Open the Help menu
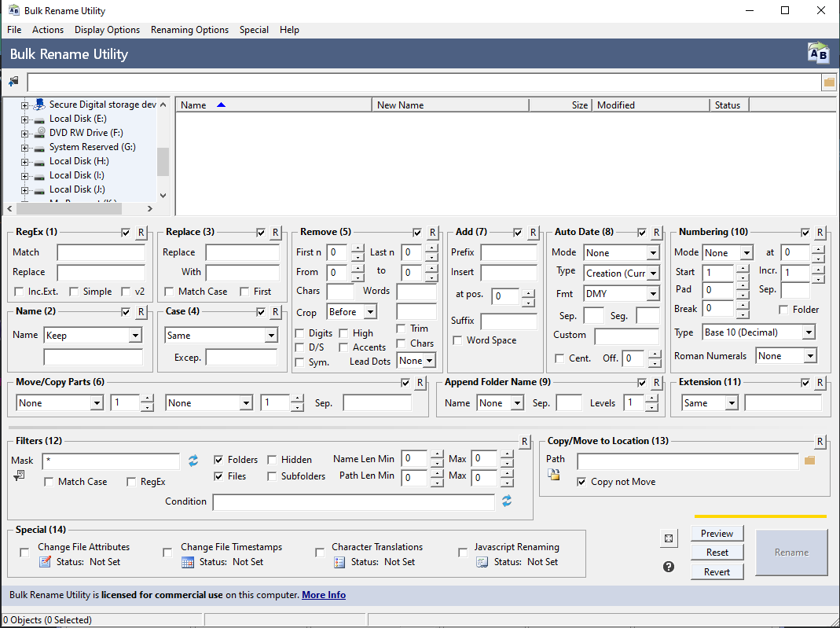Image resolution: width=840 pixels, height=628 pixels. tap(289, 30)
